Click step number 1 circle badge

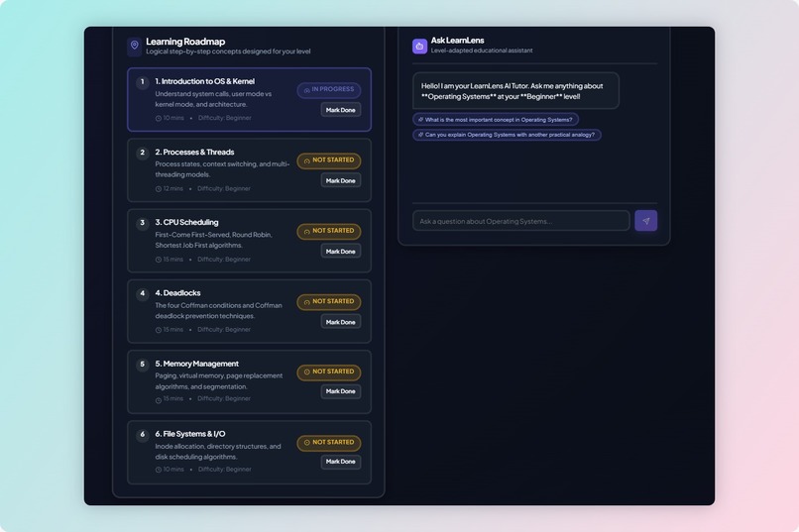coord(142,82)
